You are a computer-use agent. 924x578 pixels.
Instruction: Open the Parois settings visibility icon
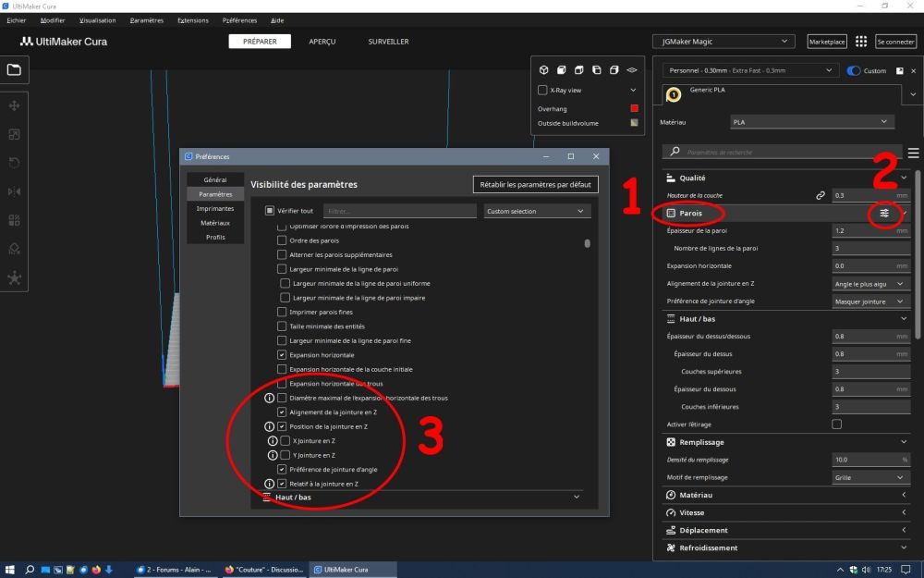click(x=884, y=213)
